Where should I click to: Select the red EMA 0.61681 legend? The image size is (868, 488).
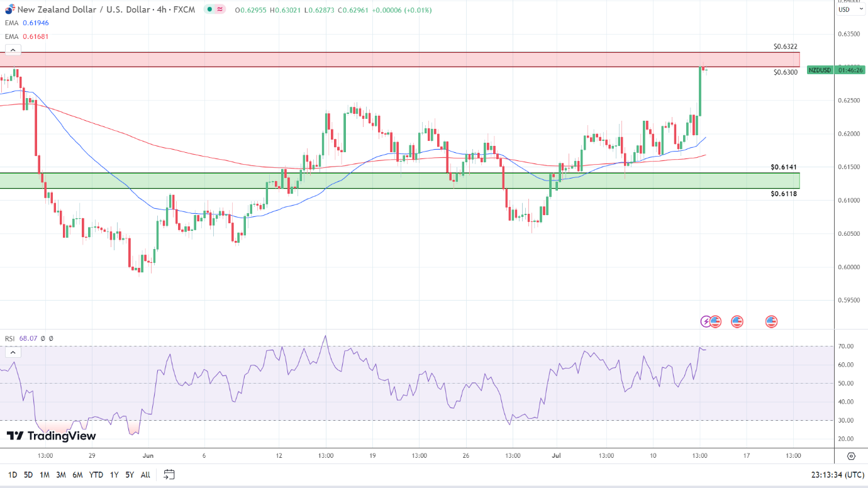pyautogui.click(x=26, y=36)
